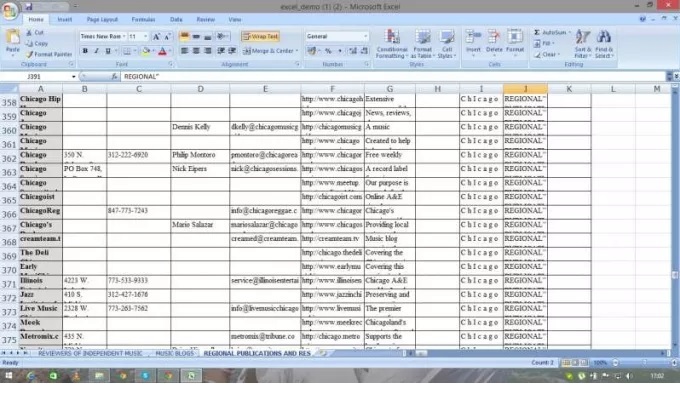Open the MUSIC BLOGS sheet tab
This screenshot has height=405, width=680.
click(x=175, y=353)
